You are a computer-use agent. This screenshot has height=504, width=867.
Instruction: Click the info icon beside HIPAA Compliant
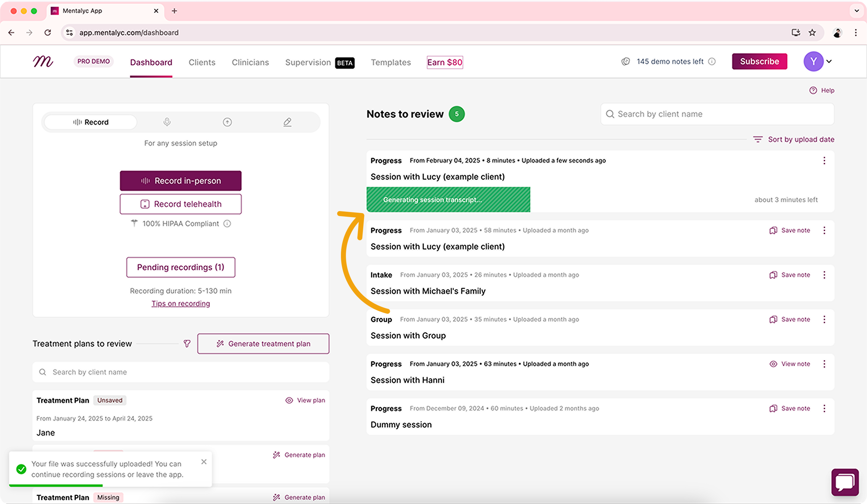click(x=227, y=224)
